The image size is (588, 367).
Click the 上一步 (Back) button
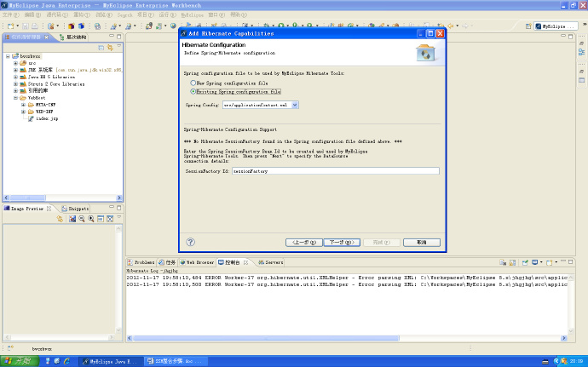point(303,243)
